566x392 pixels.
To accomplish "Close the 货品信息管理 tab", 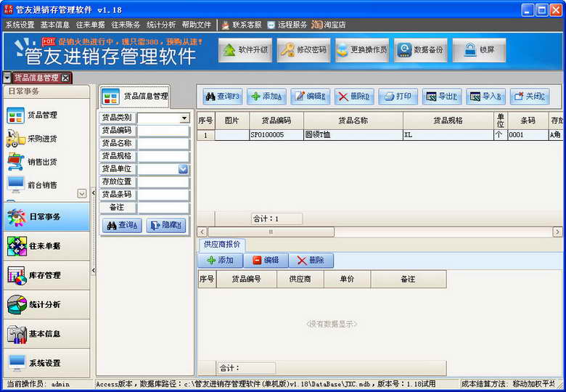I will pos(65,78).
